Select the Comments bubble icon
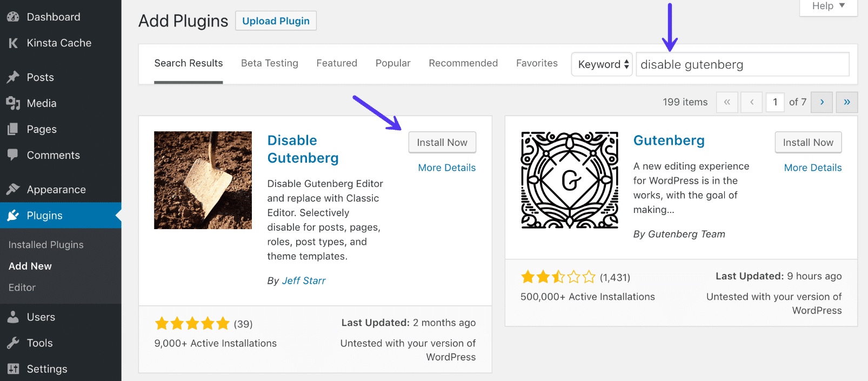Viewport: 868px width, 381px height. (12, 155)
